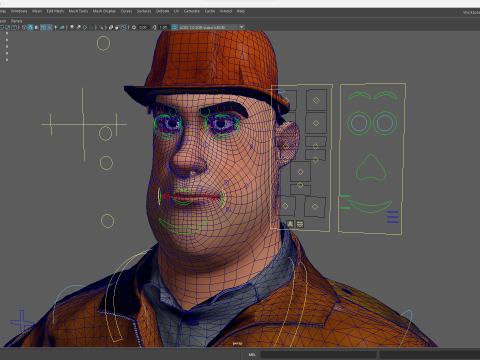Select the right eye circle control in face GUI
The image size is (480, 360).
(x=385, y=123)
